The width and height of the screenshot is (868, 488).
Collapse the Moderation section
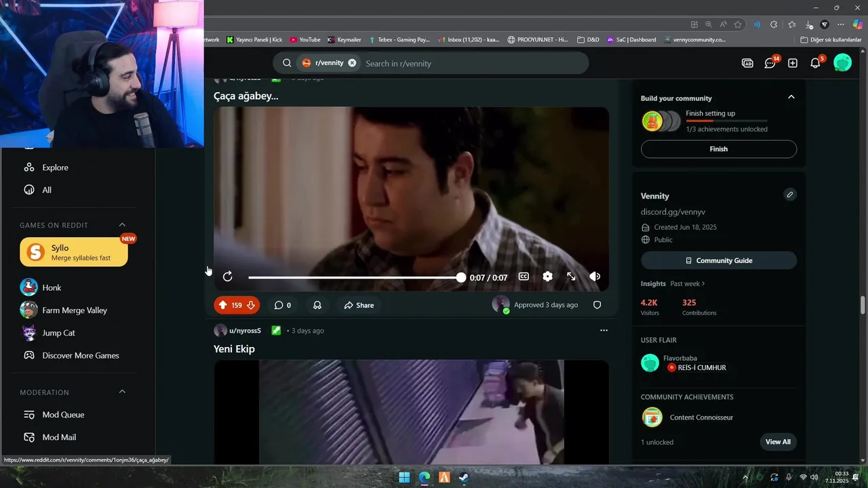click(122, 392)
